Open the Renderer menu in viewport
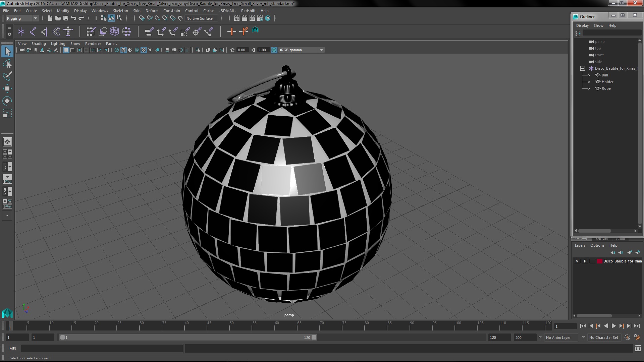 click(x=93, y=43)
